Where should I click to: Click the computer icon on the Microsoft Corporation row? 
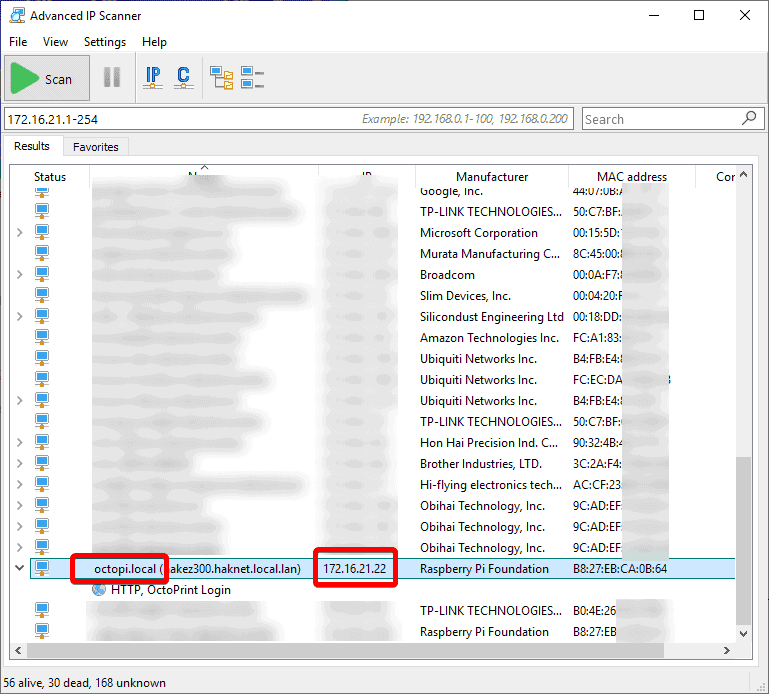point(42,232)
